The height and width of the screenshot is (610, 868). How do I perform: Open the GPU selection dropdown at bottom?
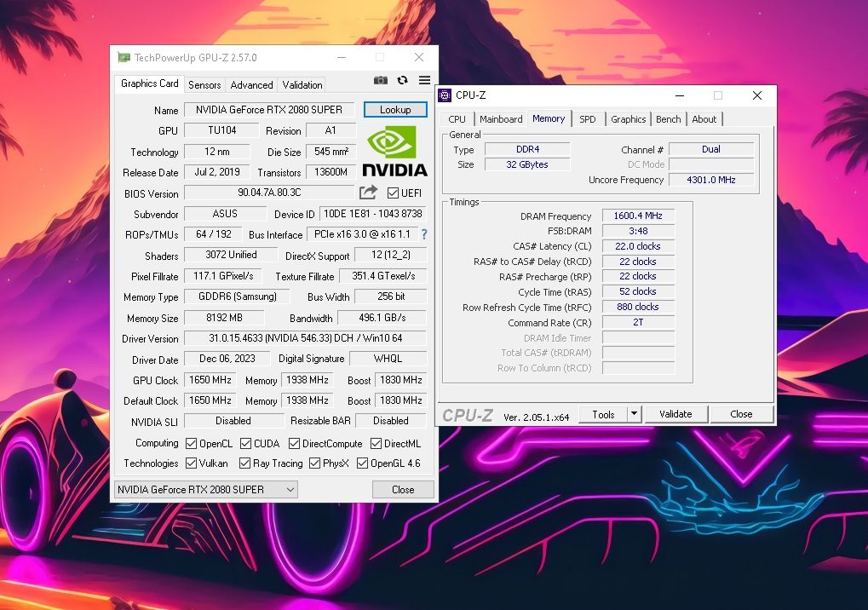tap(292, 489)
